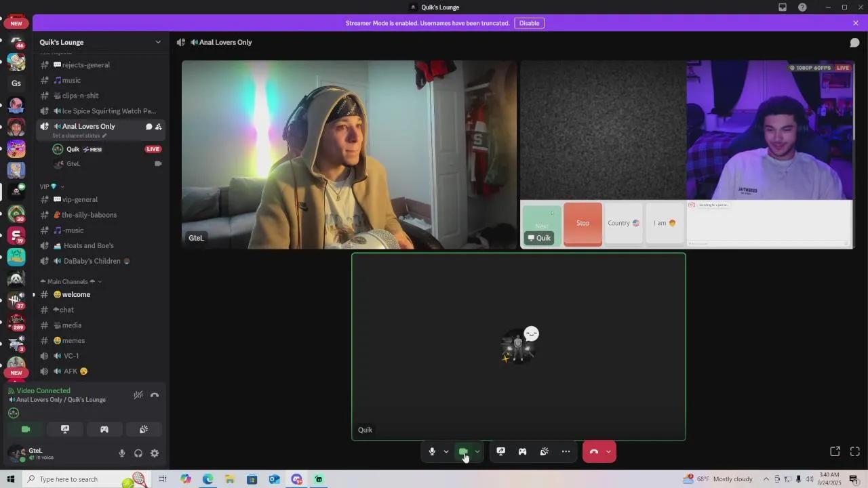
Task: Open the Quik's Lounge server menu
Action: (x=100, y=42)
